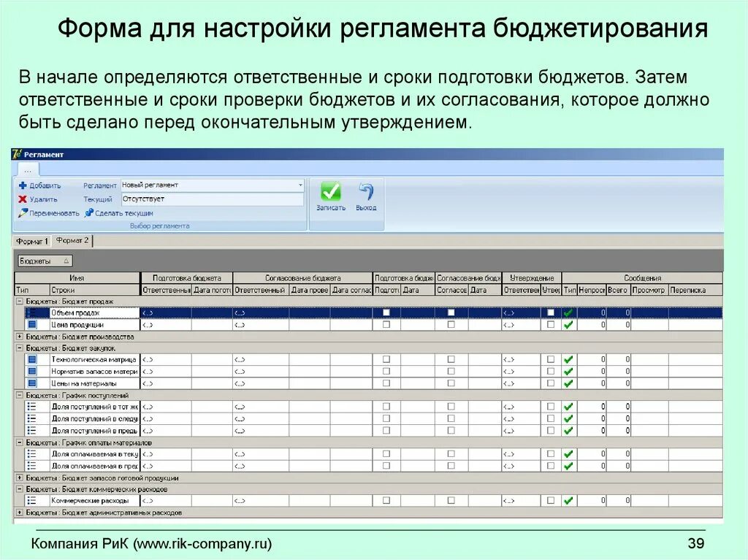748x560 pixels.
Task: Switch to the Формат 1 tab
Action: 32,242
